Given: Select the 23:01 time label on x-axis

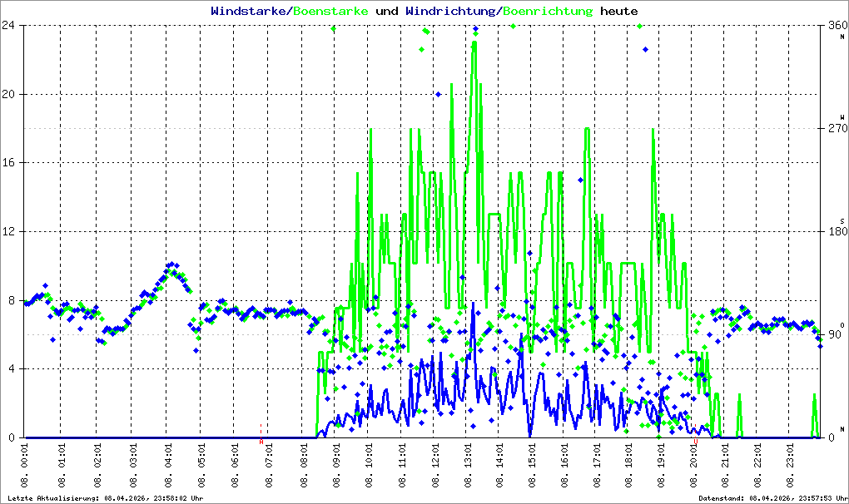Looking at the screenshot, I should coord(791,466).
